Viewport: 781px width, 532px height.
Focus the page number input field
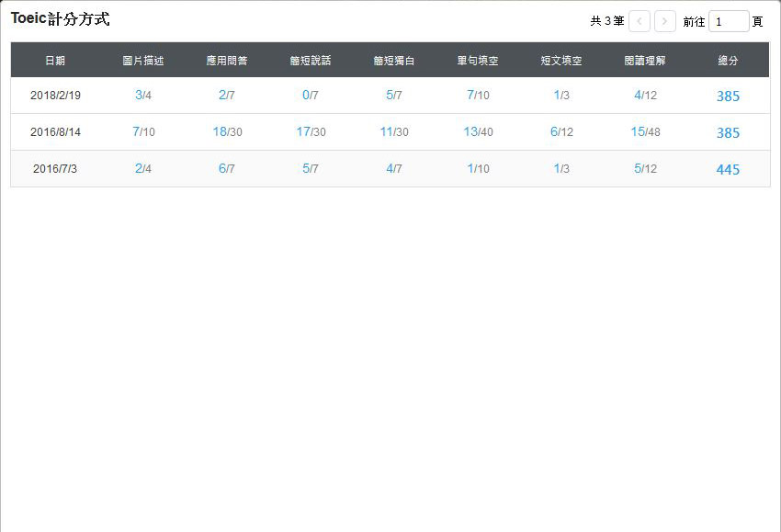click(x=729, y=21)
